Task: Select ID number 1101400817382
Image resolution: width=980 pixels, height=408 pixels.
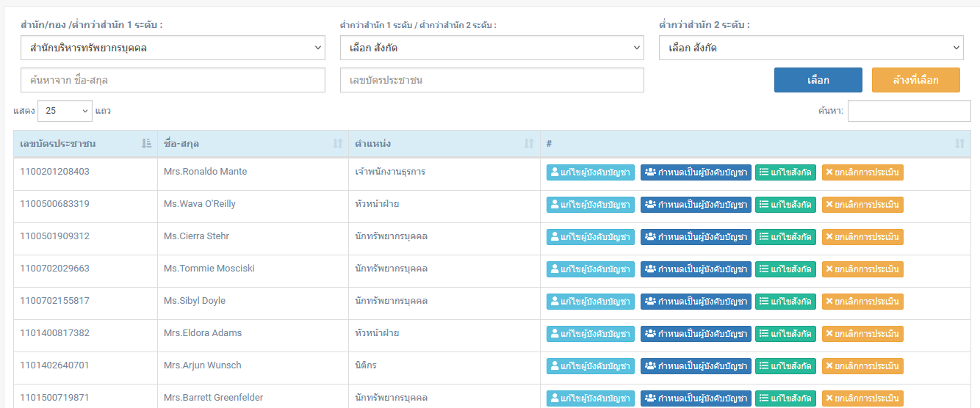Action: (x=55, y=333)
